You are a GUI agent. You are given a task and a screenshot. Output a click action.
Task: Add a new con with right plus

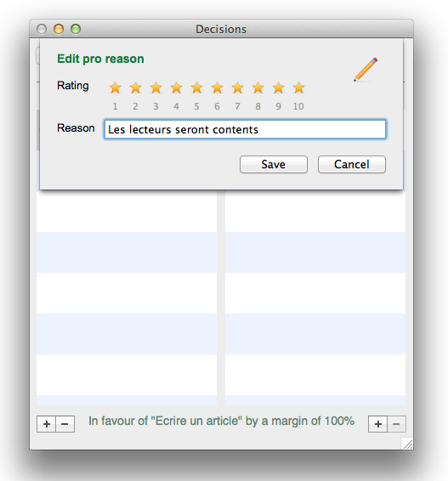pos(378,424)
